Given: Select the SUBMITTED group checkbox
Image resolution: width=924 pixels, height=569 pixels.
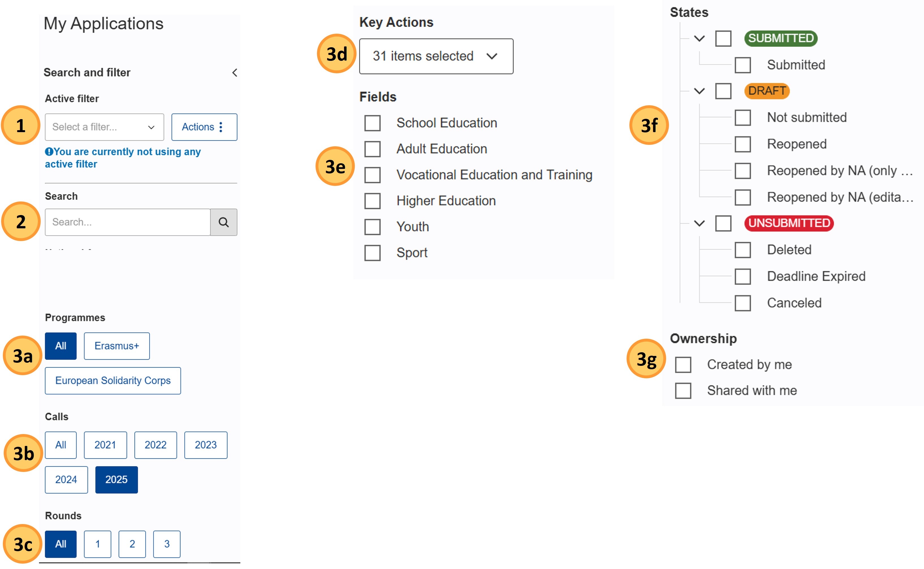Looking at the screenshot, I should (723, 38).
